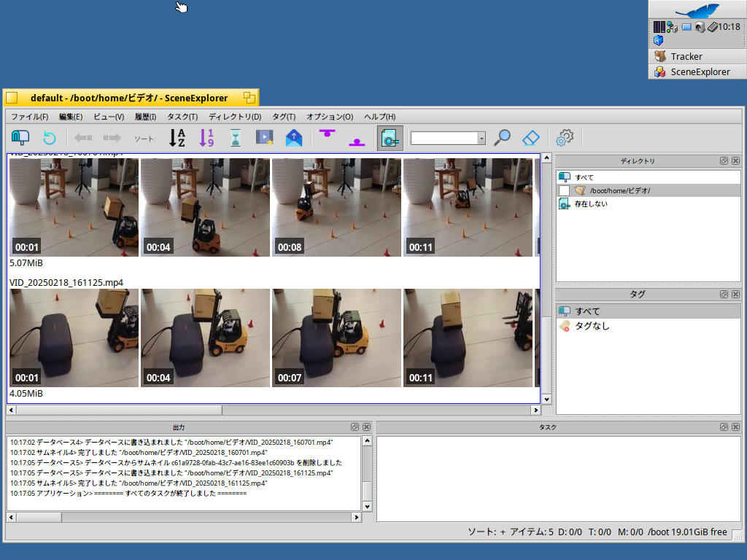747x560 pixels.
Task: Click the thumbnail list scroll down arrow
Action: pyautogui.click(x=546, y=400)
